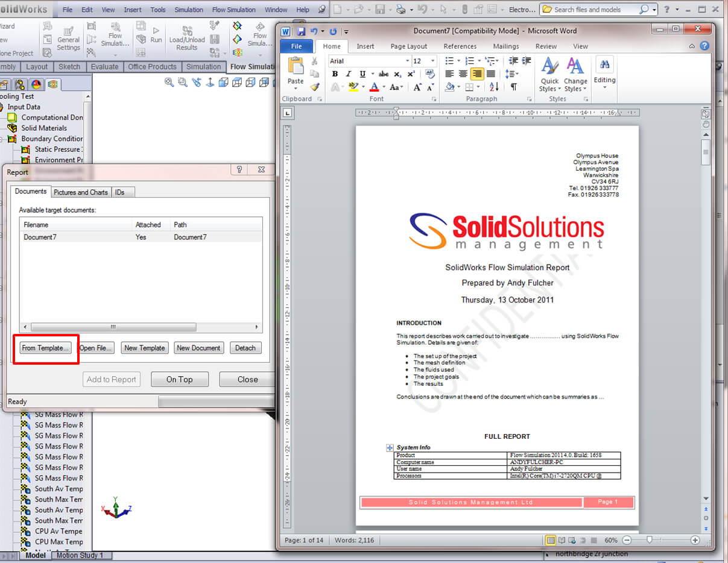
Task: Open the Page Layout tab in Word
Action: click(409, 46)
